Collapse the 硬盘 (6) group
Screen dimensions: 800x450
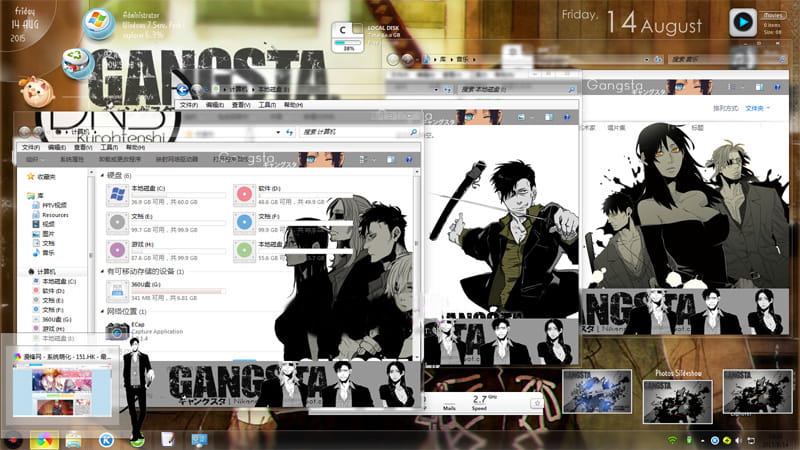click(103, 176)
